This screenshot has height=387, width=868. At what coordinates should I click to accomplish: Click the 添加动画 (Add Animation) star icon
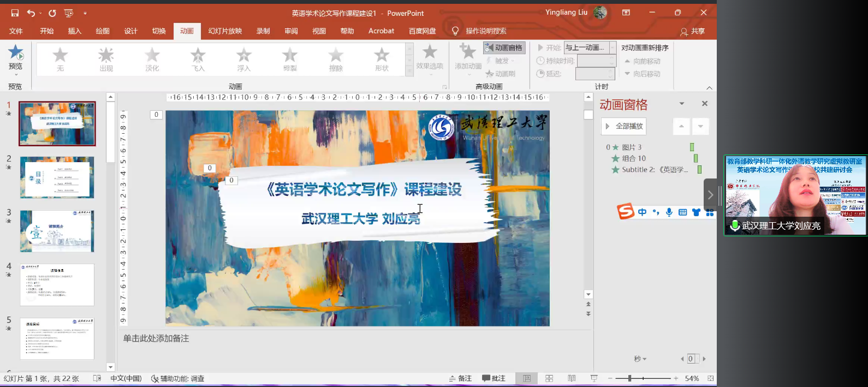pos(468,53)
